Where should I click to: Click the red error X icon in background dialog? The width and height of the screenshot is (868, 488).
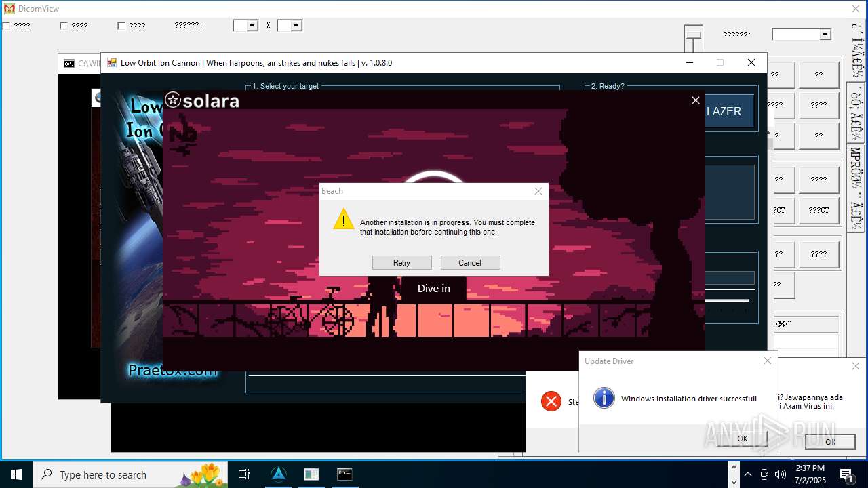click(x=551, y=401)
